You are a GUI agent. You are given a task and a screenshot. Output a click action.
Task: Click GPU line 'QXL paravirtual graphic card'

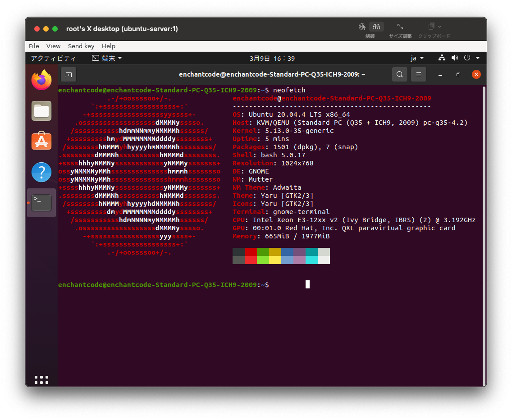pyautogui.click(x=399, y=228)
